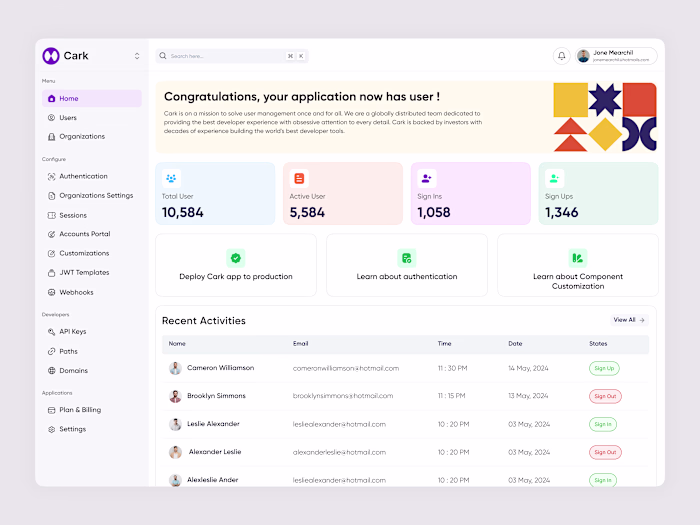
Task: Click the Cark logo icon
Action: (x=51, y=56)
